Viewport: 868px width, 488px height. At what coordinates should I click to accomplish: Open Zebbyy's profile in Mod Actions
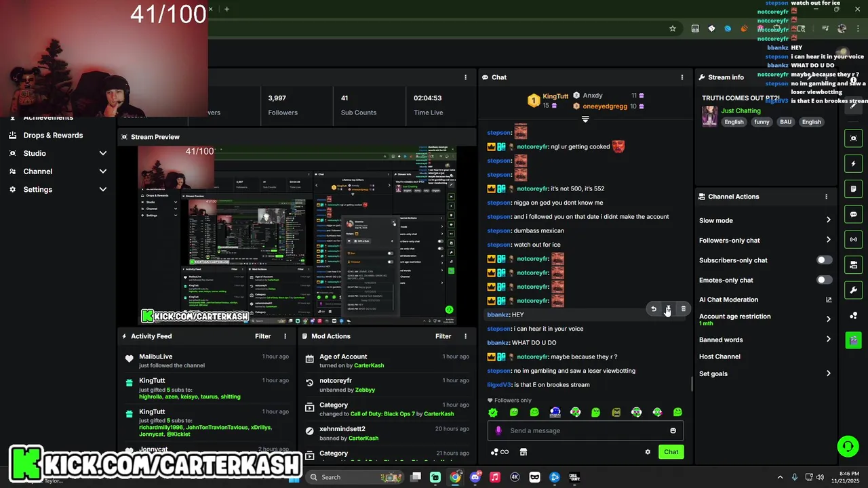click(x=365, y=390)
